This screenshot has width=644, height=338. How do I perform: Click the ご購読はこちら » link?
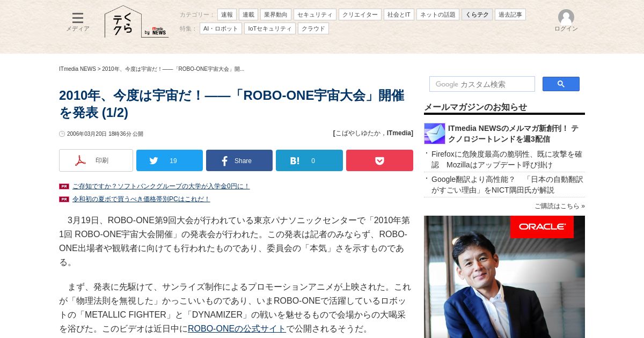pos(560,206)
